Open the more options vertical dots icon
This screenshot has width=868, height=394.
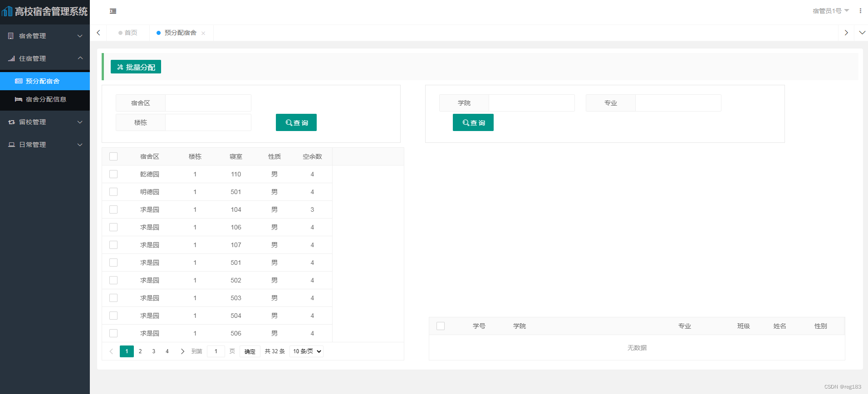[x=860, y=11]
